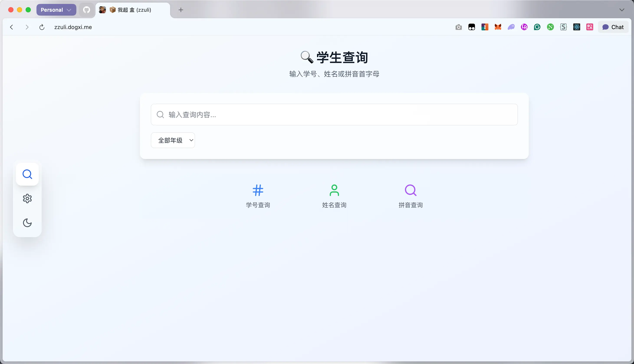Screen dimensions: 634x364
Task: Switch to the pinned GitHub tab
Action: [87, 10]
